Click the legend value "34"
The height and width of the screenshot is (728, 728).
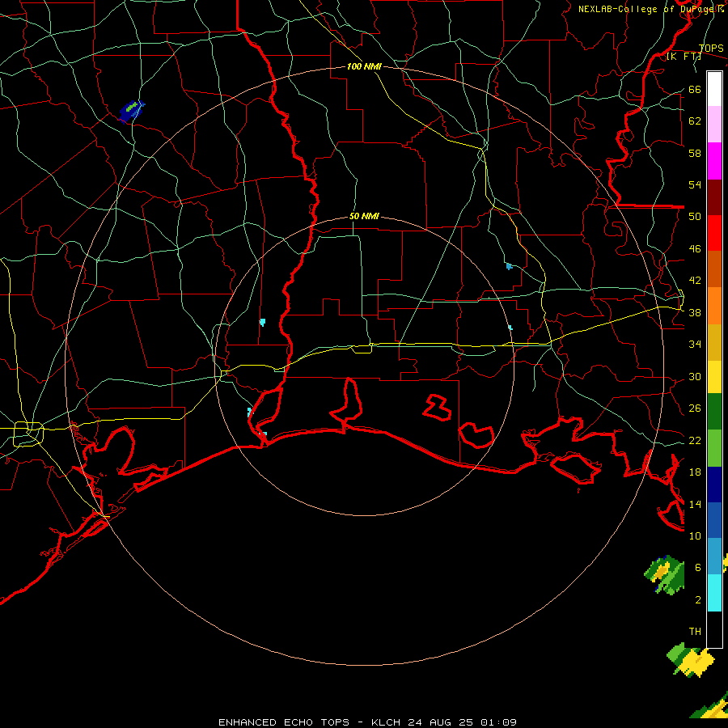pos(695,345)
